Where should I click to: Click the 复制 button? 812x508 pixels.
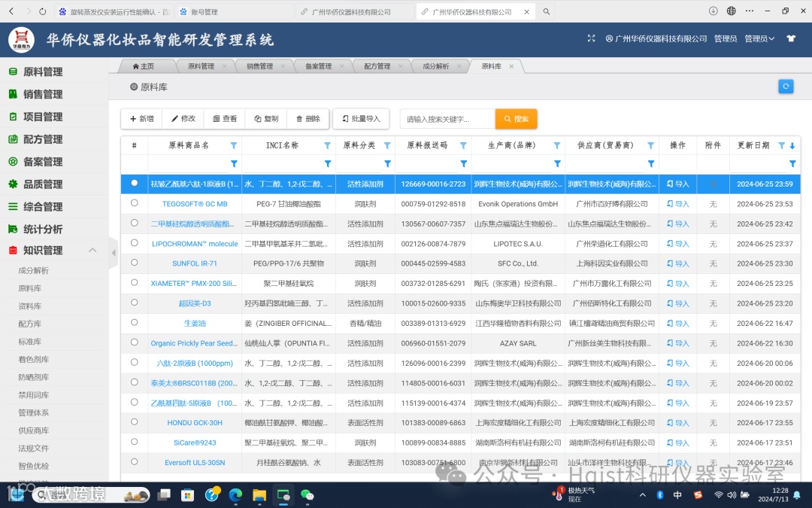[266, 119]
